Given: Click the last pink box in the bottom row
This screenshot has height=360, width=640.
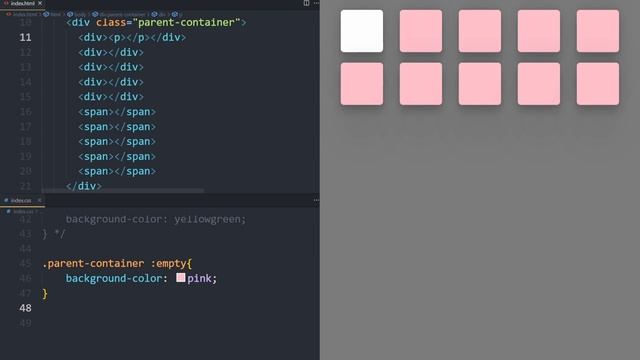Looking at the screenshot, I should (598, 84).
